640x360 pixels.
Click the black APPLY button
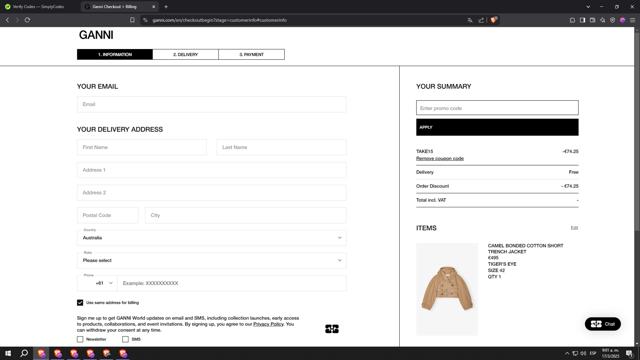click(497, 127)
